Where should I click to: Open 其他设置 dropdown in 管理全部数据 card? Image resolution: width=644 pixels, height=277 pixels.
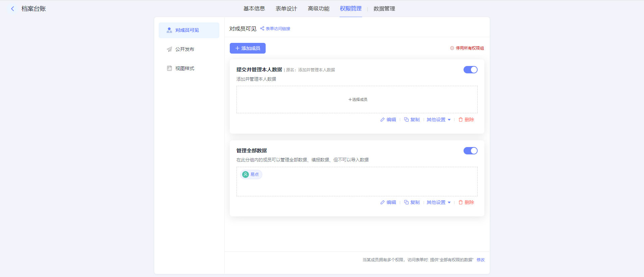click(x=438, y=202)
